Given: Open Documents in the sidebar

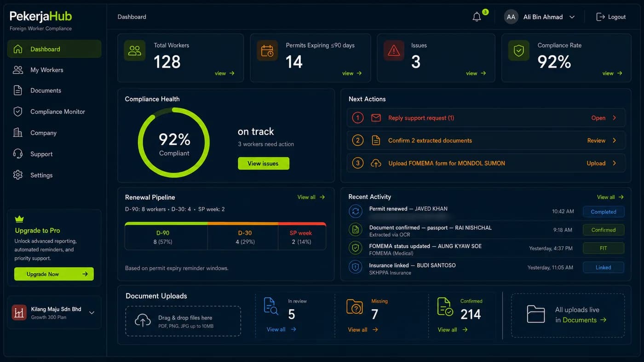Looking at the screenshot, I should pos(54,90).
